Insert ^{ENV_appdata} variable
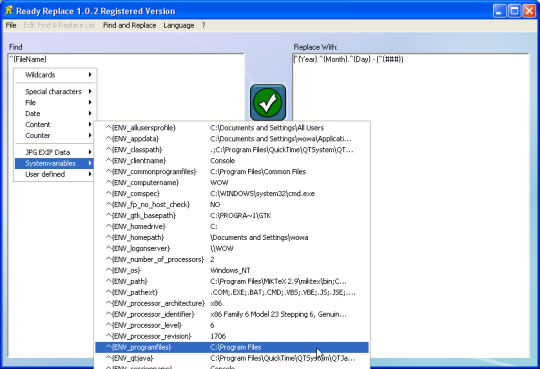Image resolution: width=540 pixels, height=369 pixels. point(232,139)
